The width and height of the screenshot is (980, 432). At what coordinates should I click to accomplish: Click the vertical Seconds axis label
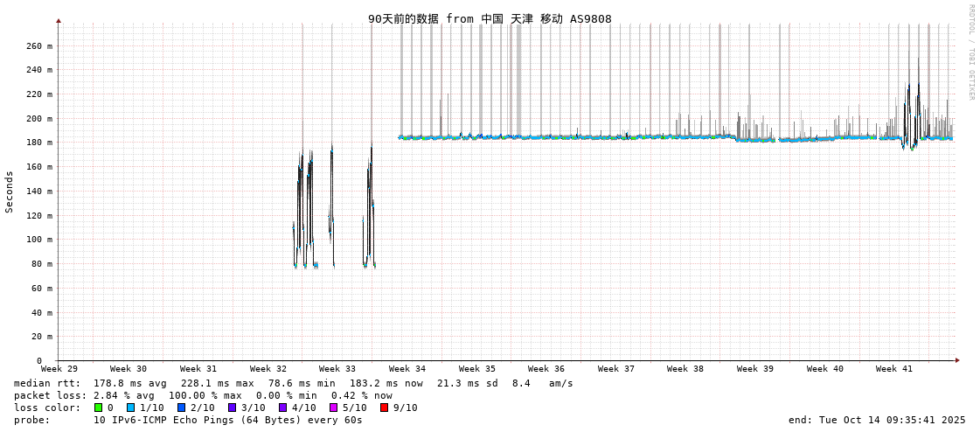click(10, 192)
